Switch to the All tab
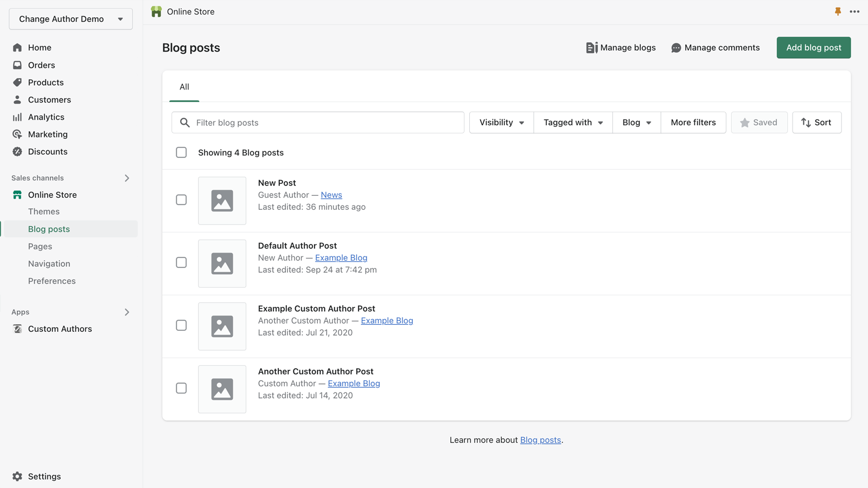Screen dimensions: 868x488 [184, 87]
